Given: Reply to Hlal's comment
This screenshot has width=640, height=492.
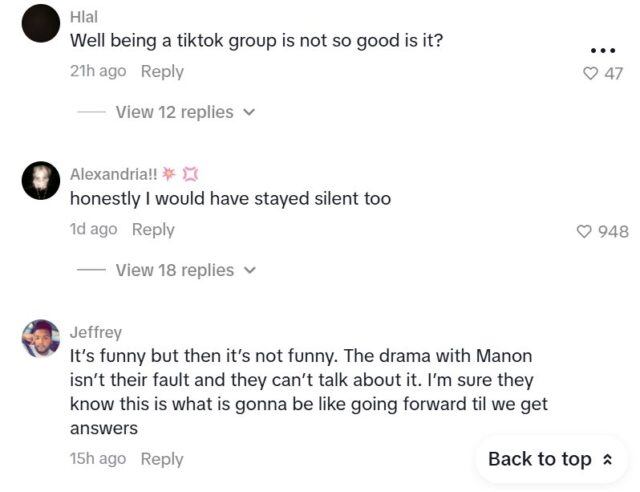Looking at the screenshot, I should (162, 71).
